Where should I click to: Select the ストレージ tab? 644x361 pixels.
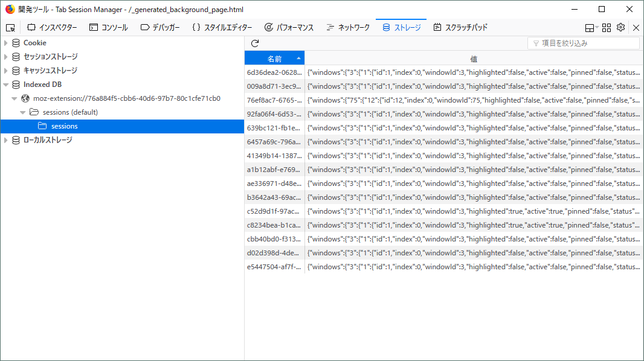click(401, 28)
